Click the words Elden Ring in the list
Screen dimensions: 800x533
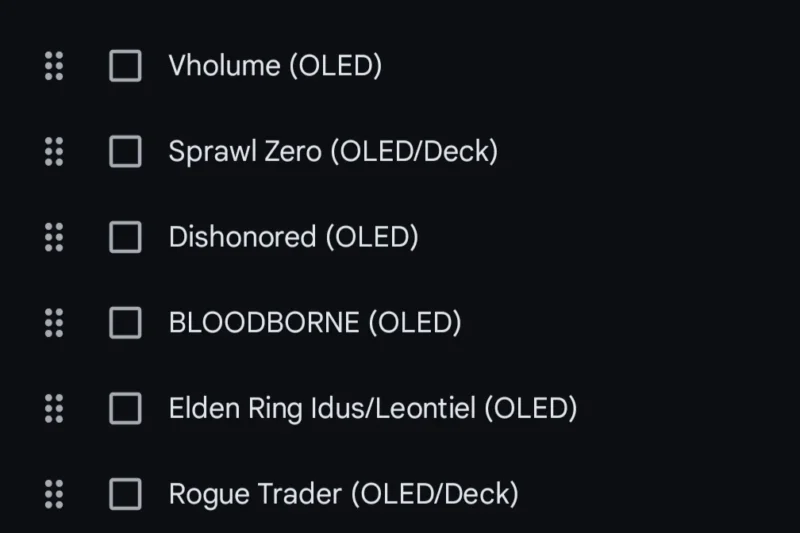coord(236,410)
